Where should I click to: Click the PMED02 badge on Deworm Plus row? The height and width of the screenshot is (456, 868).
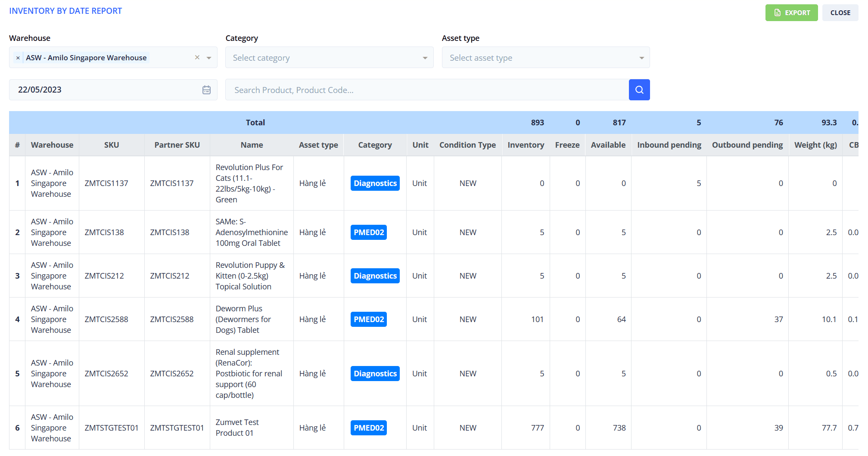[x=368, y=319]
